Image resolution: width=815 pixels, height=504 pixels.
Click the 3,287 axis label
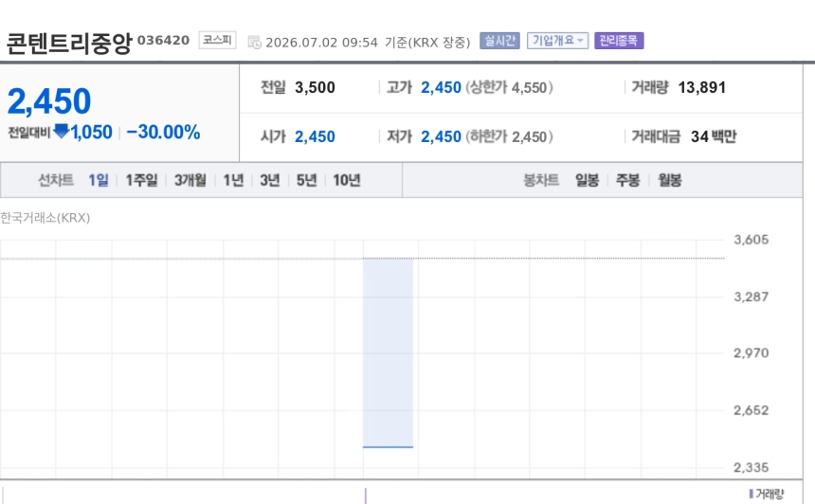[x=752, y=297]
